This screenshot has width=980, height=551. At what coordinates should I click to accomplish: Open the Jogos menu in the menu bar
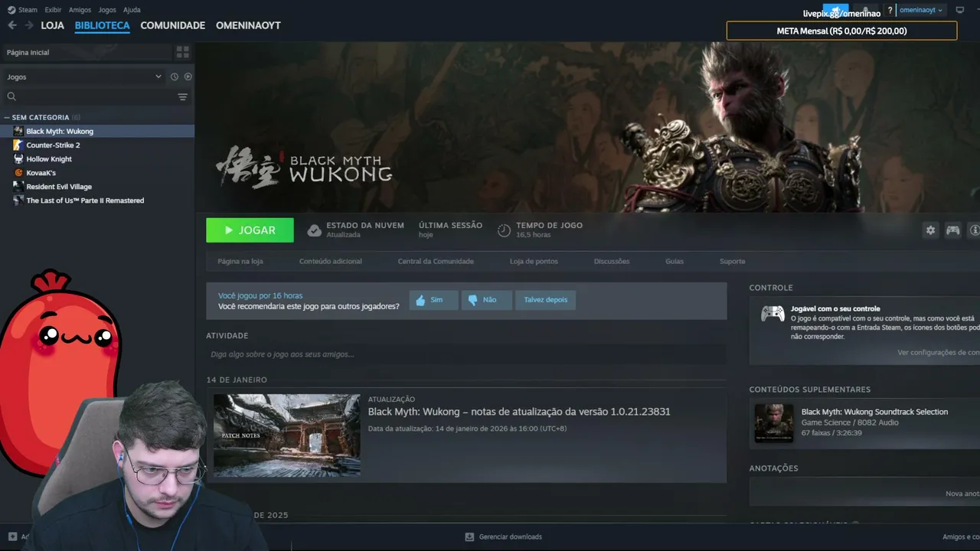pyautogui.click(x=107, y=10)
